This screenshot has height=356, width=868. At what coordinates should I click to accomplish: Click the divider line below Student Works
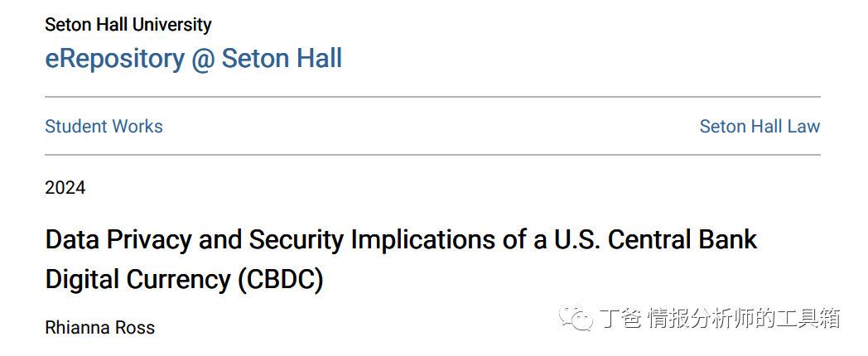(432, 155)
